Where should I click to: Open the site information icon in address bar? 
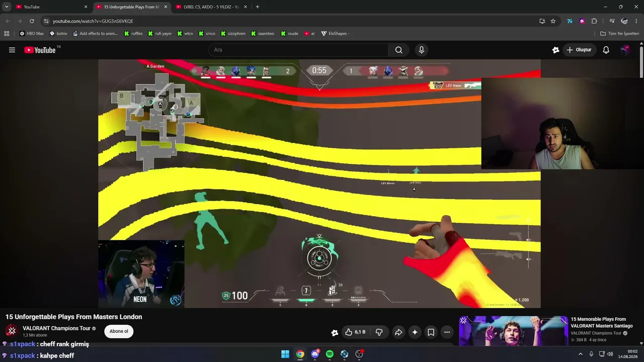(46, 21)
